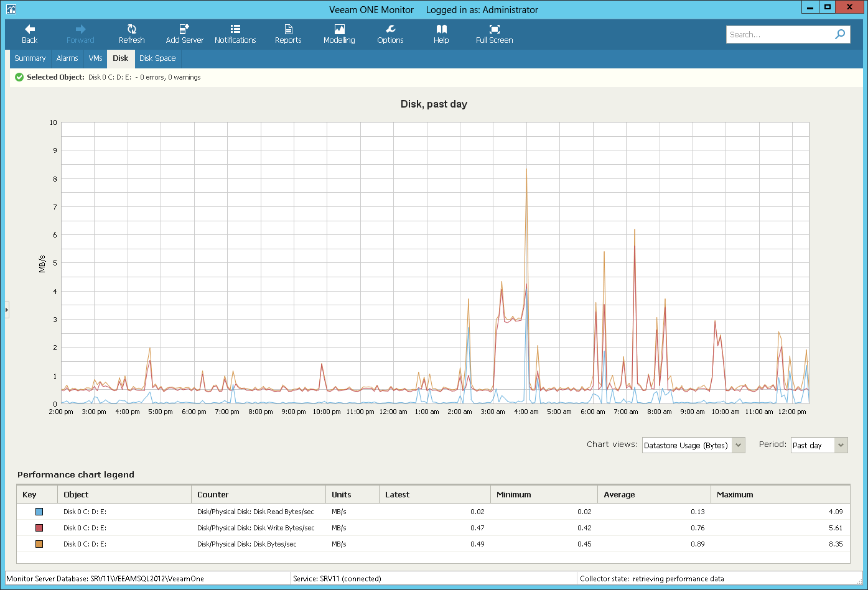Screen dimensions: 868x590
Task: Select the Disk tab
Action: [121, 58]
